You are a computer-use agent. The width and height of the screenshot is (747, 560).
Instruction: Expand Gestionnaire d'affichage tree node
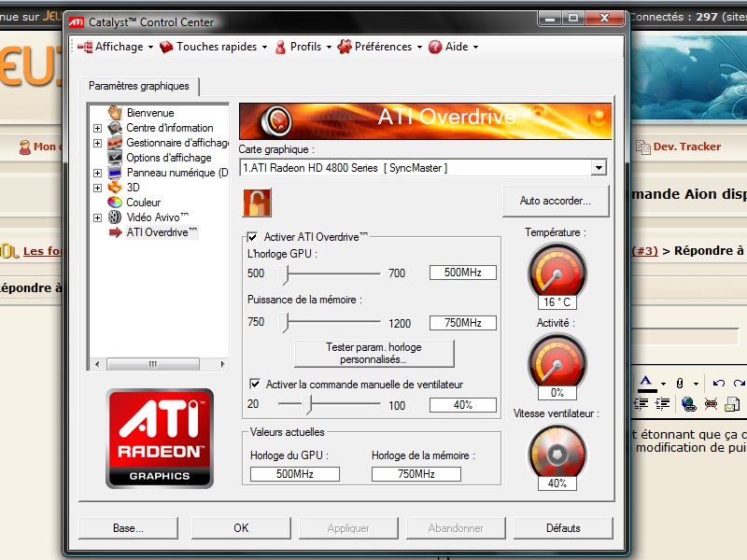[x=98, y=143]
